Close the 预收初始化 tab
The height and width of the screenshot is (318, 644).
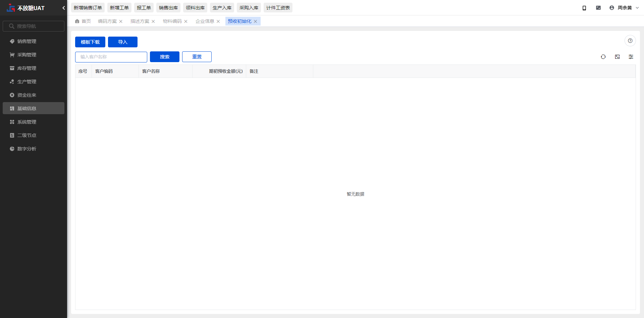pos(255,21)
